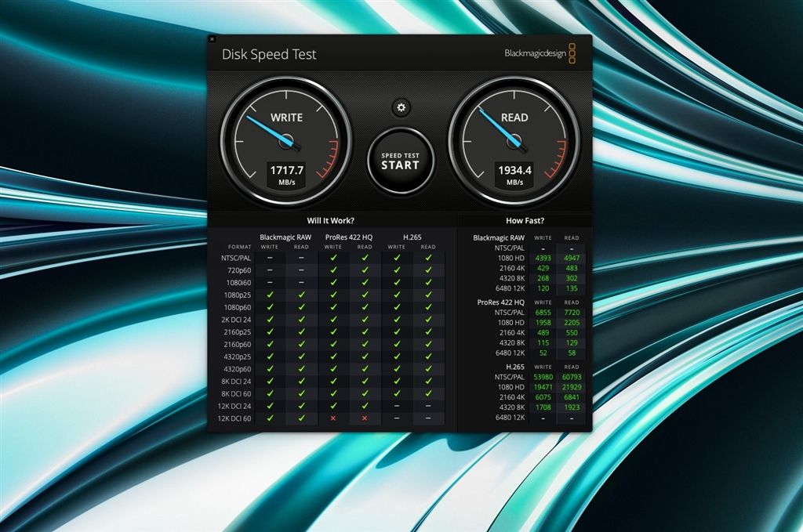Select the 2K DCI 24 format label
803x532 pixels.
click(x=236, y=320)
